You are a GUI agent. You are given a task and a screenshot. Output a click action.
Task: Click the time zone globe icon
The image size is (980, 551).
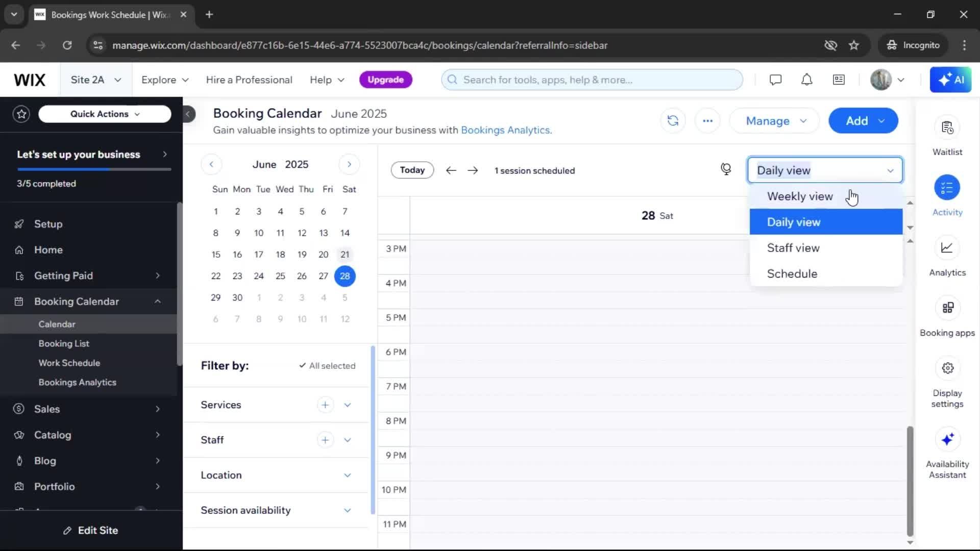click(726, 169)
